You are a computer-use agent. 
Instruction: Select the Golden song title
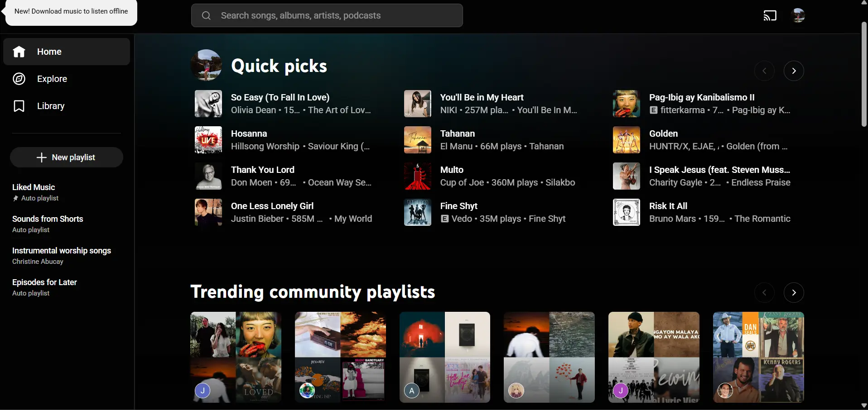pyautogui.click(x=664, y=133)
